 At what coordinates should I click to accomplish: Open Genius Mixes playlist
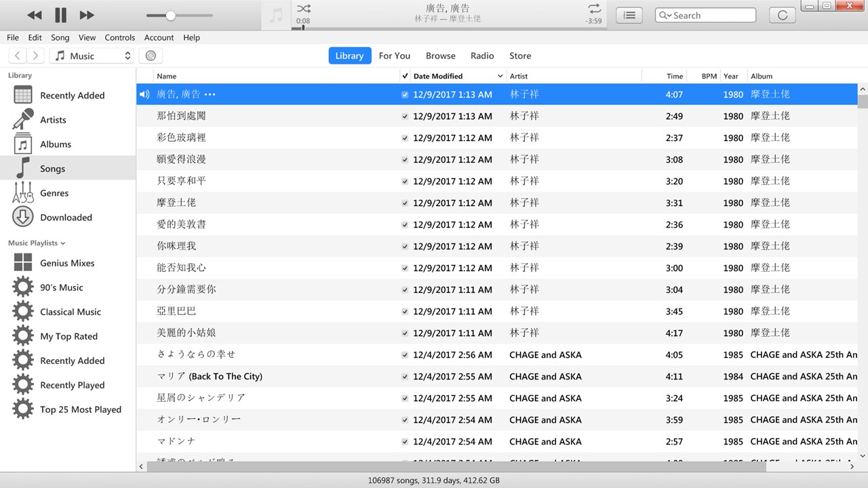[68, 263]
